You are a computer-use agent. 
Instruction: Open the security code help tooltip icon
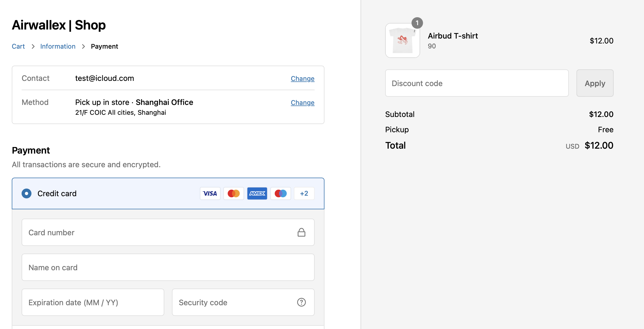pos(301,302)
